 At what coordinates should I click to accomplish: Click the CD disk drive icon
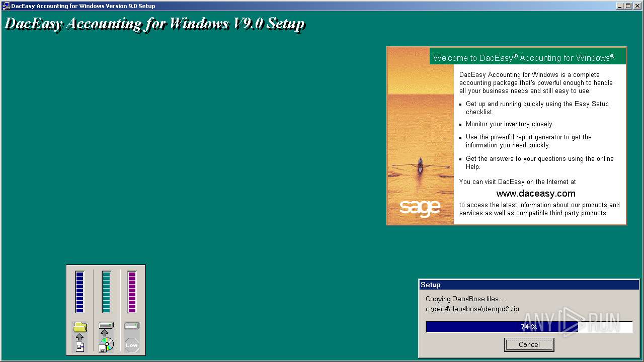[106, 344]
